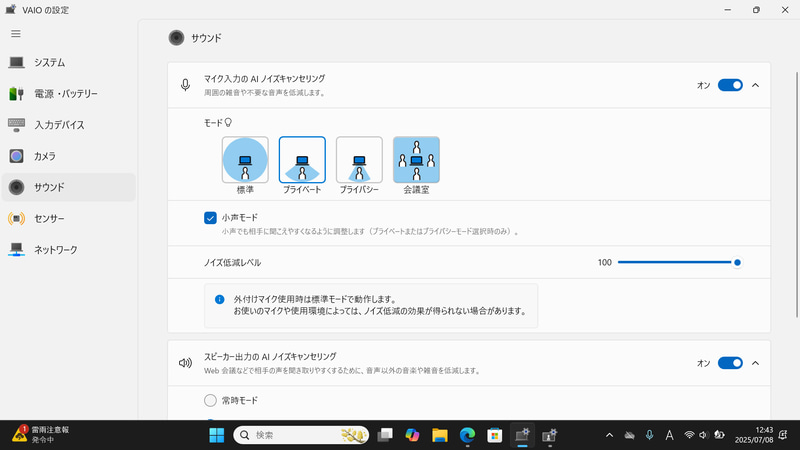Click the battery status tray icon
The height and width of the screenshot is (450, 800).
[x=719, y=435]
